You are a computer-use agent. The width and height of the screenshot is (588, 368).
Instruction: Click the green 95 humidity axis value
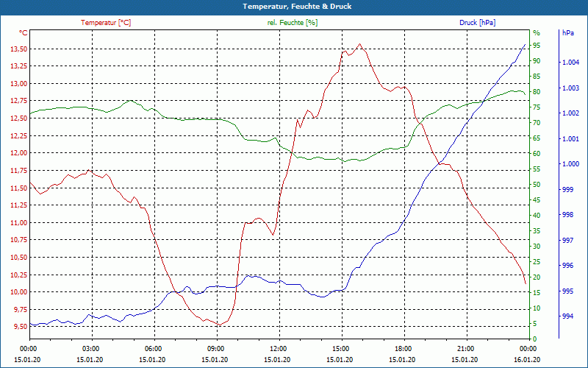point(537,46)
